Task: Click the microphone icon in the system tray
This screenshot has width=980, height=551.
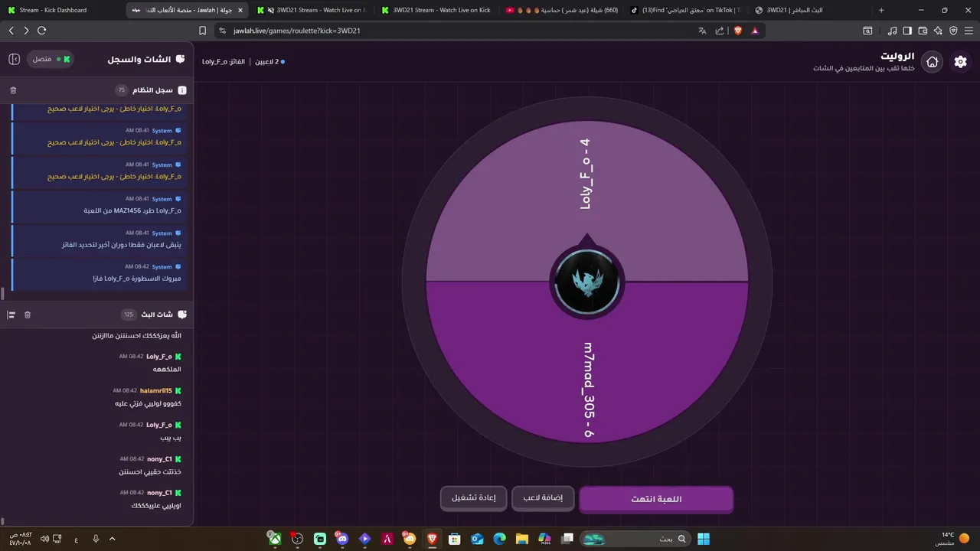Action: (x=96, y=539)
